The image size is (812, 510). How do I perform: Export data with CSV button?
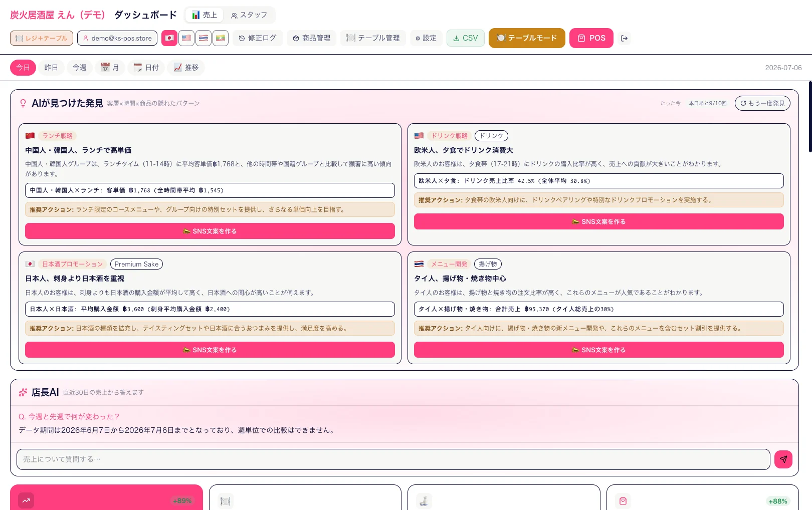(x=466, y=38)
